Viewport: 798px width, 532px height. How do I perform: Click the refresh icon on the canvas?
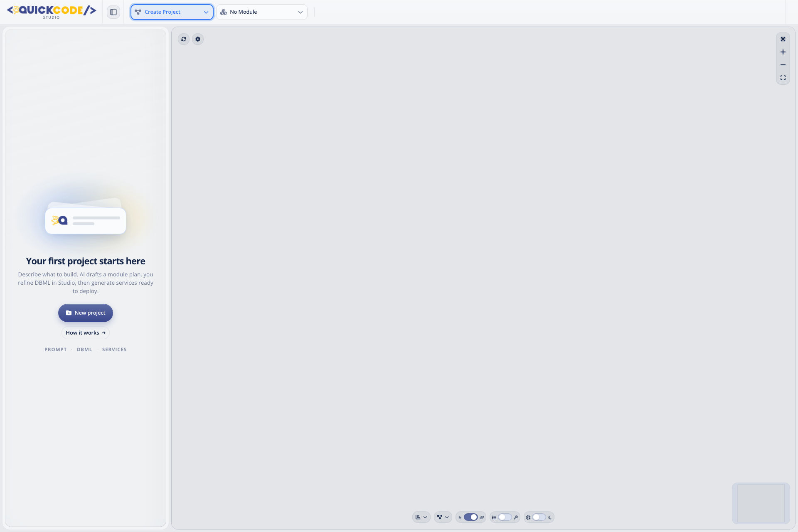pos(184,39)
